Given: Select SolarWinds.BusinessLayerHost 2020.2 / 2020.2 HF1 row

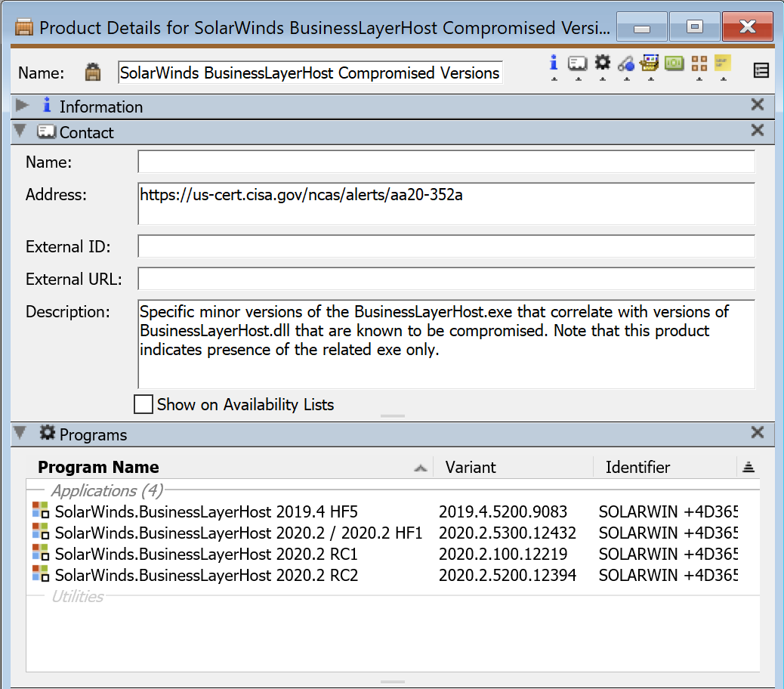Looking at the screenshot, I should coord(393,533).
